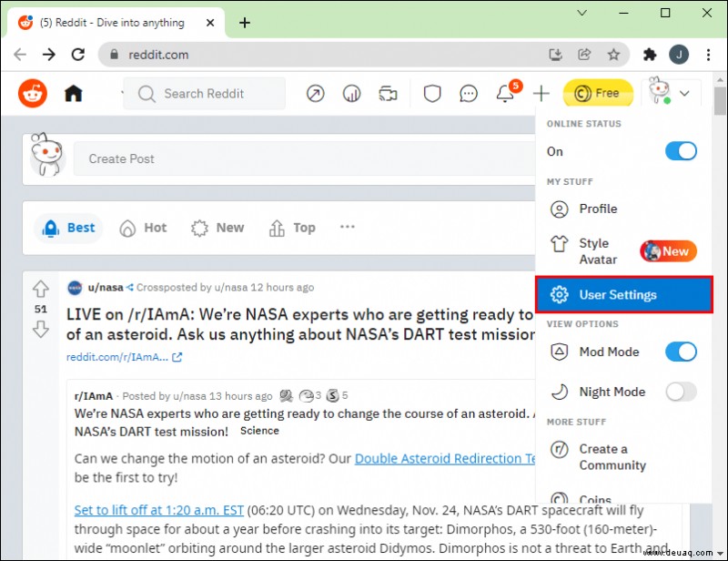This screenshot has height=561, width=728.
Task: Click the Science flair tag
Action: pyautogui.click(x=259, y=431)
